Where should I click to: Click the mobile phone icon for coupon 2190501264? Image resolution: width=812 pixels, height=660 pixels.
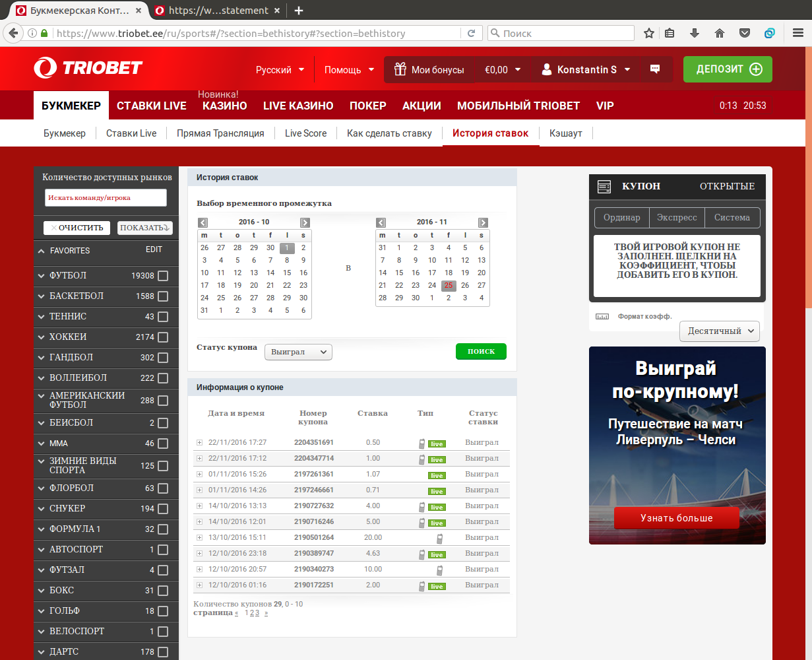[439, 539]
